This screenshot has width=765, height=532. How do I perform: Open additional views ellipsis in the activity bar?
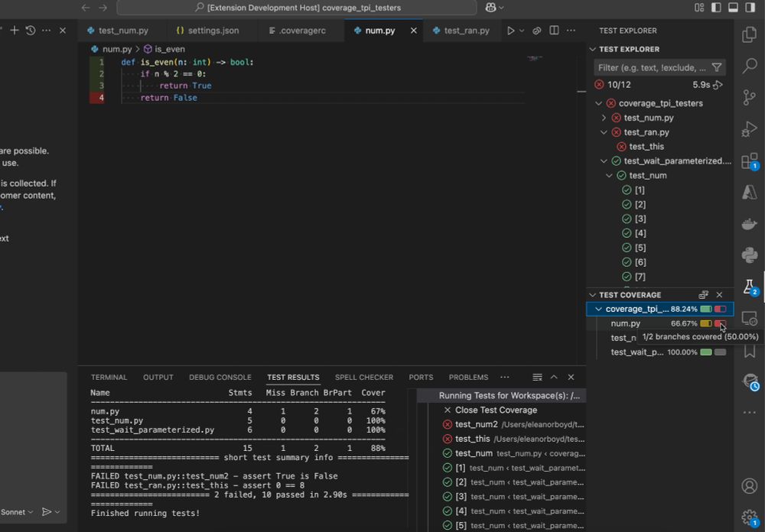(749, 413)
